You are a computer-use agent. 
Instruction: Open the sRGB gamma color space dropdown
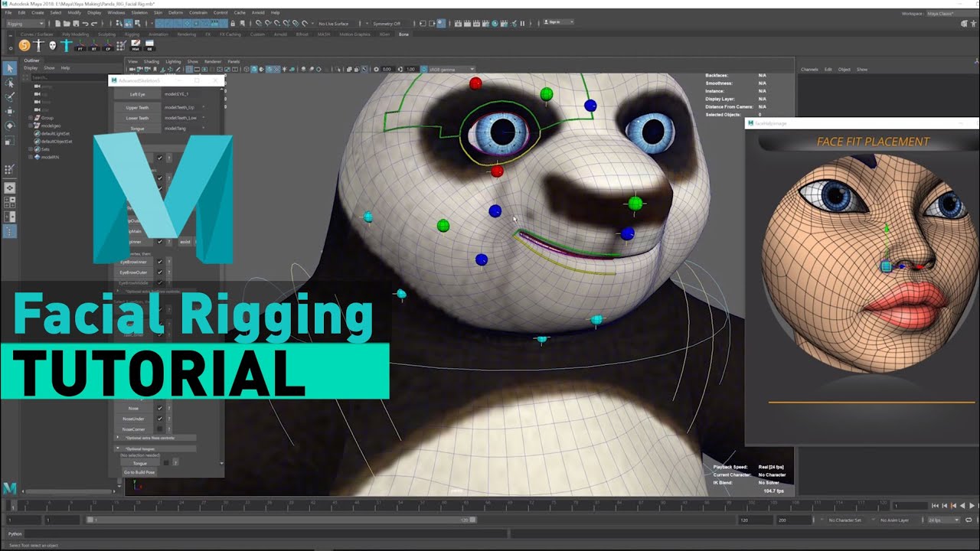pos(452,70)
